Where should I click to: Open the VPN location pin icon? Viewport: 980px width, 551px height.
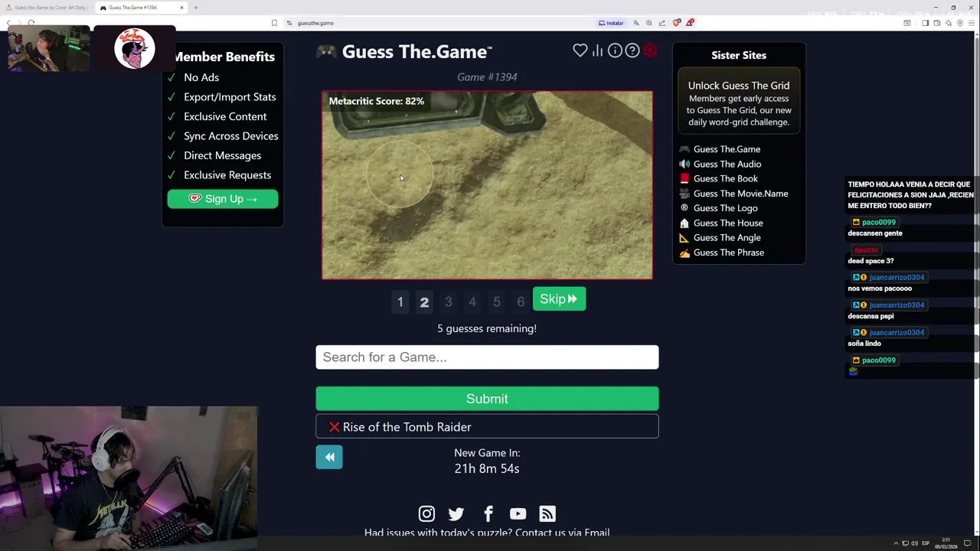(960, 23)
